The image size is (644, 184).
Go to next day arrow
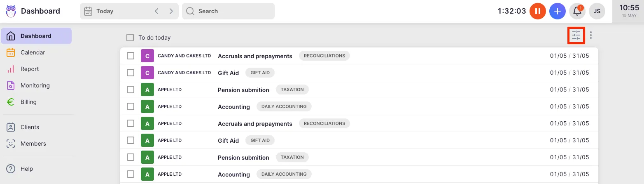(x=171, y=11)
